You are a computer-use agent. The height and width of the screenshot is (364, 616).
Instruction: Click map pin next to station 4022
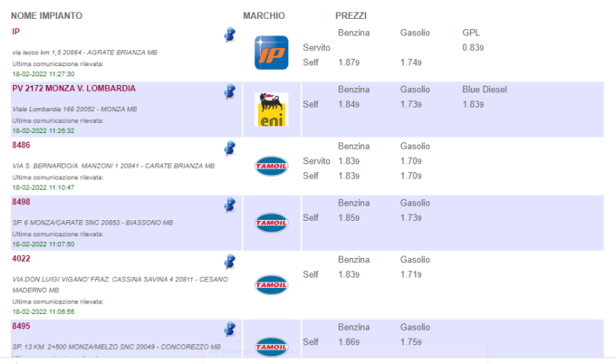coord(230,262)
